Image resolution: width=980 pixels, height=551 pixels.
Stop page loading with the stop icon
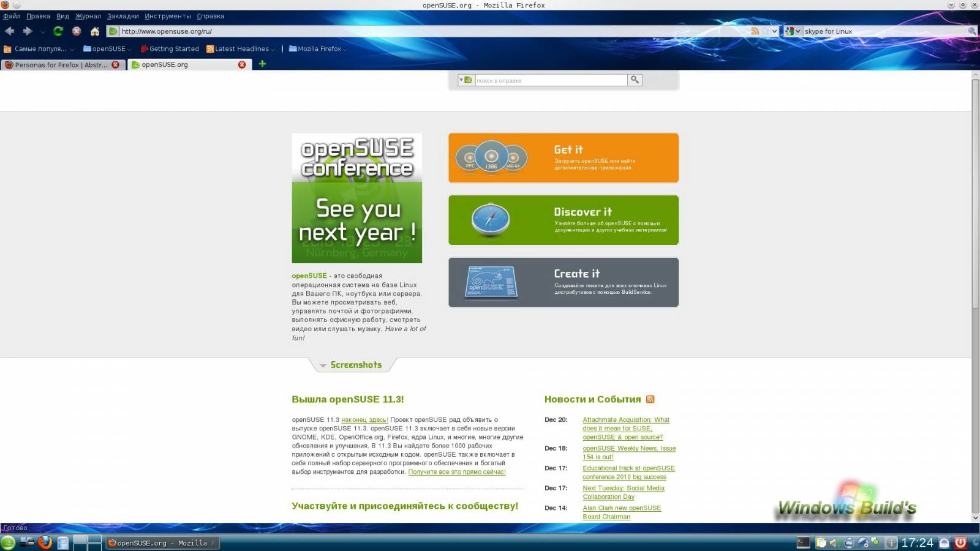point(77,31)
